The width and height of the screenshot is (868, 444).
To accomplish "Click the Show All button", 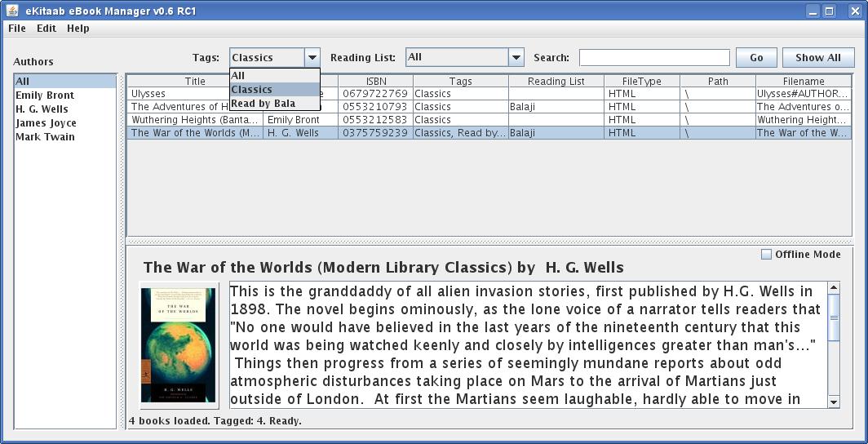I will [x=817, y=58].
